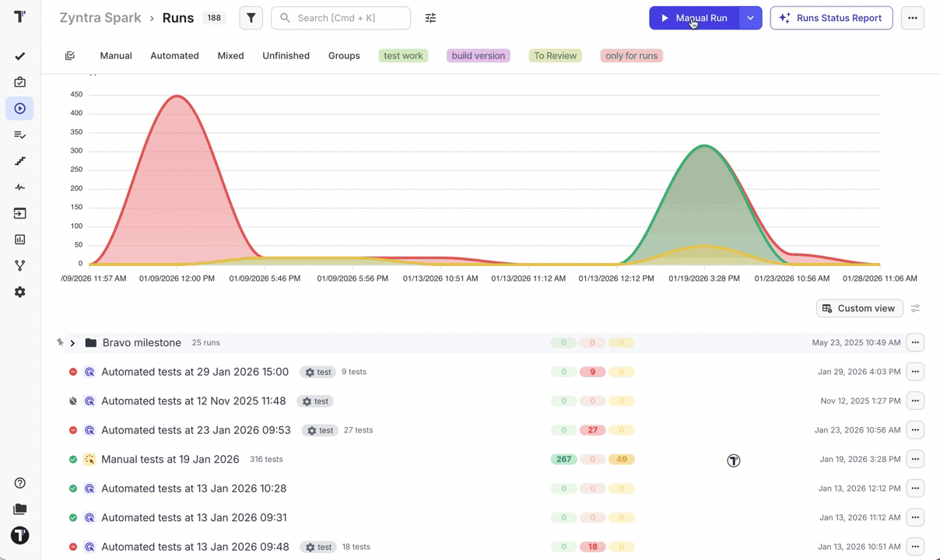Screen dimensions: 940x560
Task: Open the Tests checkmark sidebar icon
Action: (19, 56)
